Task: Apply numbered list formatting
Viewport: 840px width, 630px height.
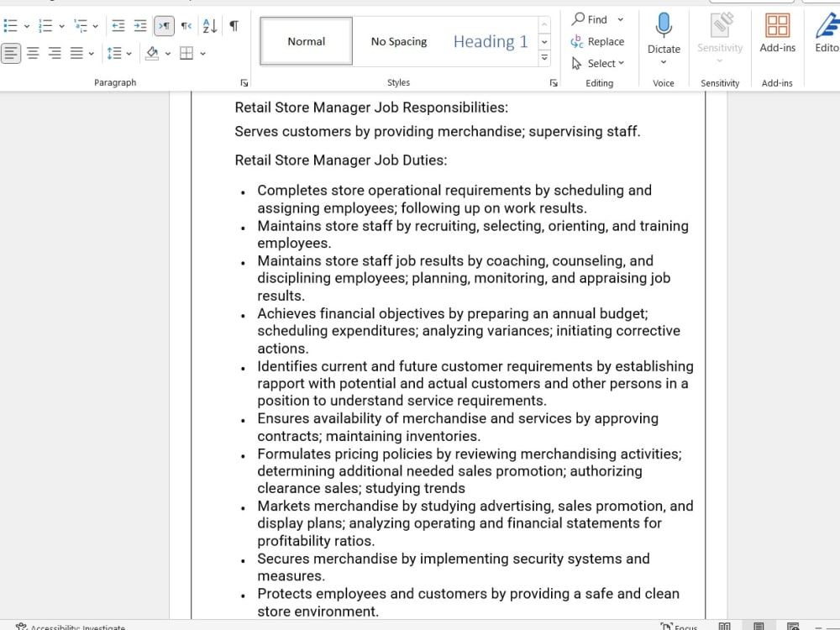Action: coord(44,25)
